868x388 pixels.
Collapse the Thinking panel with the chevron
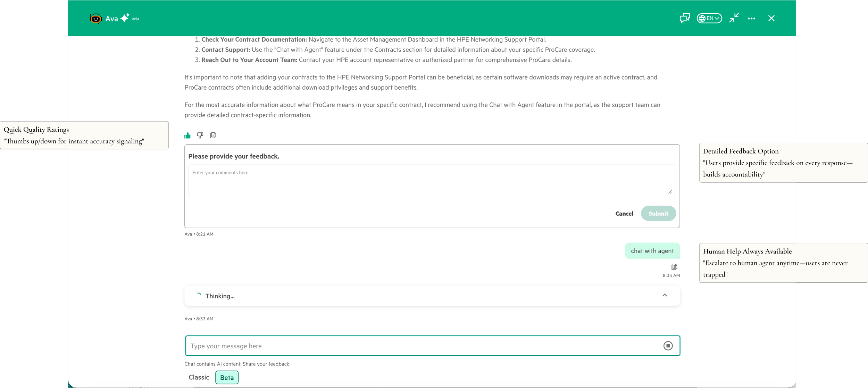[x=665, y=295]
